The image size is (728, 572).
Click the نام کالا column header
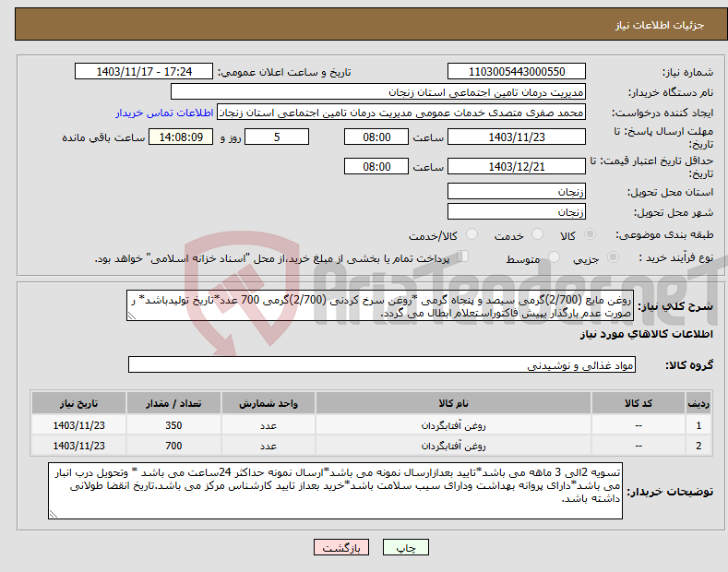[453, 403]
